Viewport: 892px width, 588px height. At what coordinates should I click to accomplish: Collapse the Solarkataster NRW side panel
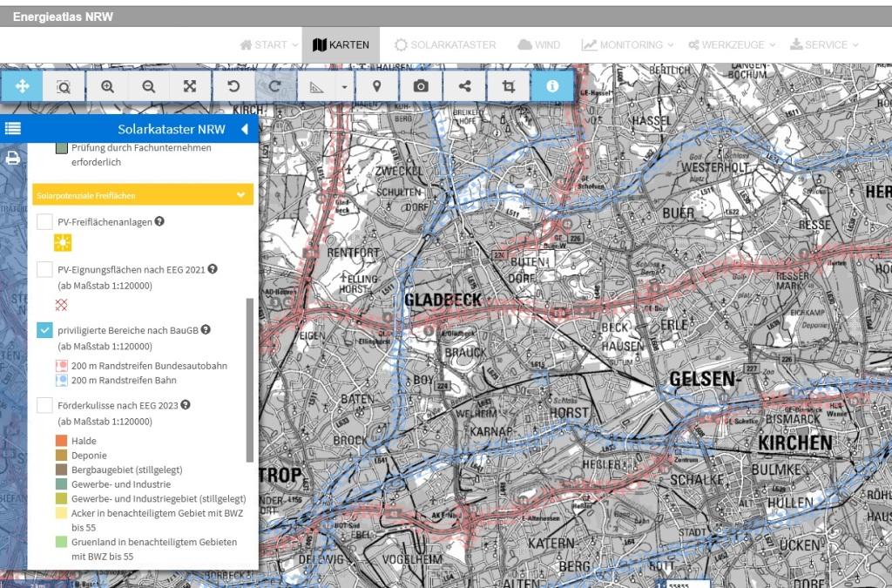click(x=244, y=130)
